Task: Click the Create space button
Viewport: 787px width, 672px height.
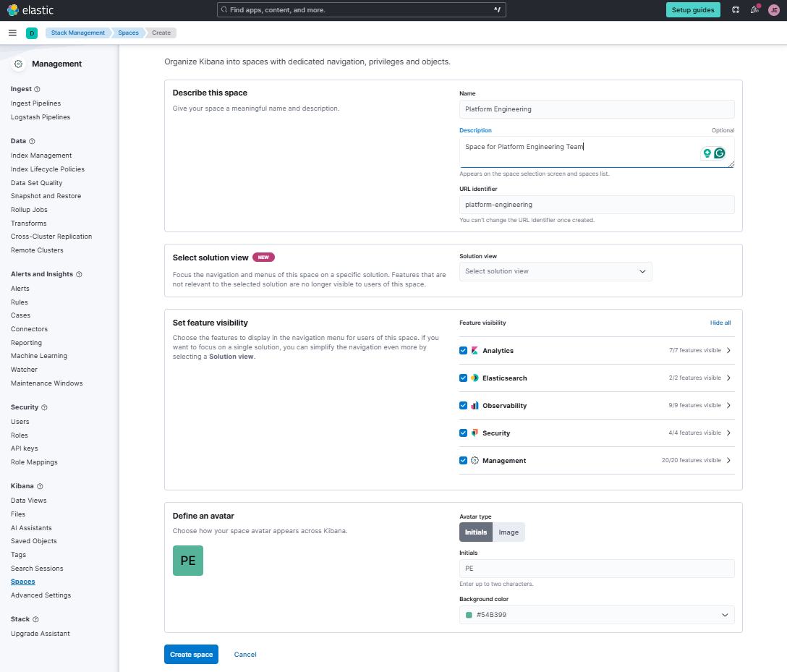Action: point(191,655)
